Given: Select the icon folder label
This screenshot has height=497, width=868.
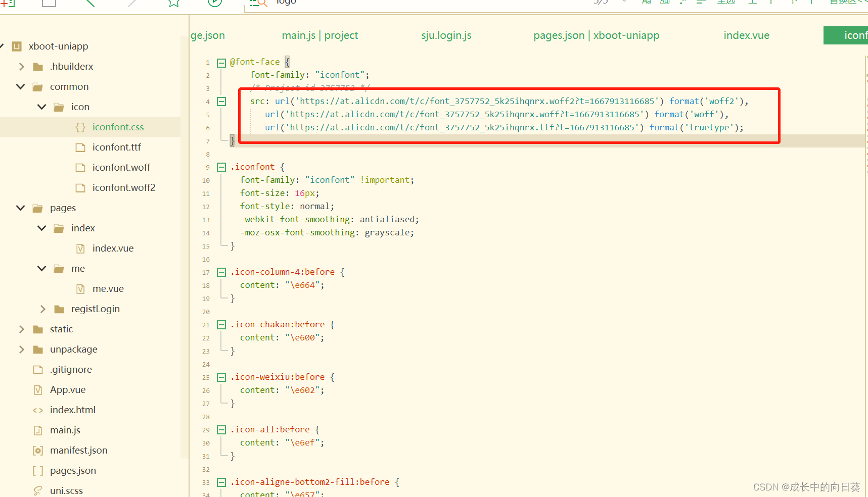Looking at the screenshot, I should pos(80,107).
